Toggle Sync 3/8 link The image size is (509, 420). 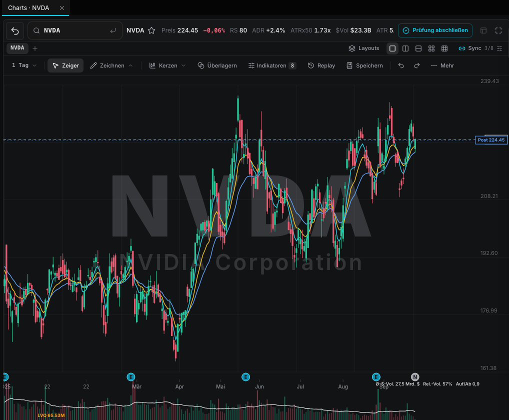(475, 48)
